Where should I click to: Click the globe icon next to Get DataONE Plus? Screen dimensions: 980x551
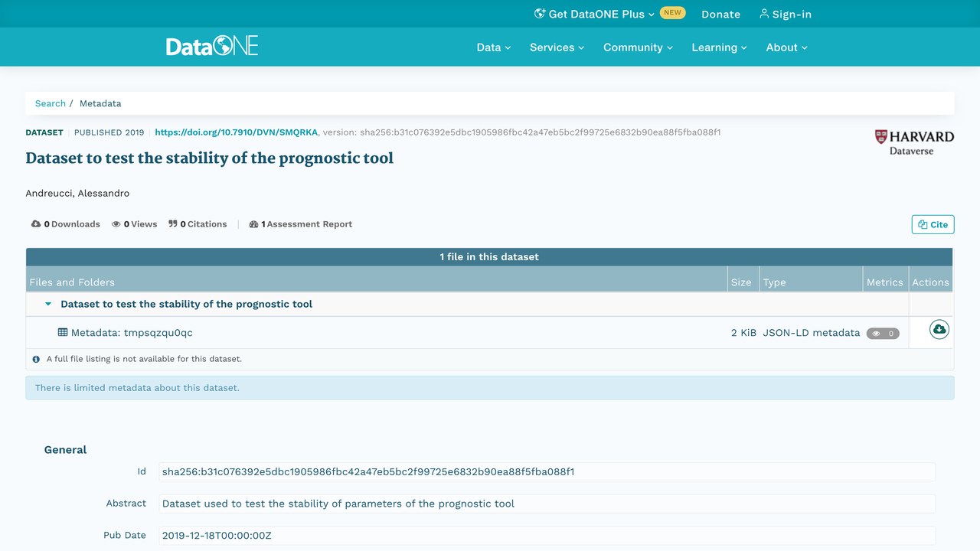tap(540, 14)
